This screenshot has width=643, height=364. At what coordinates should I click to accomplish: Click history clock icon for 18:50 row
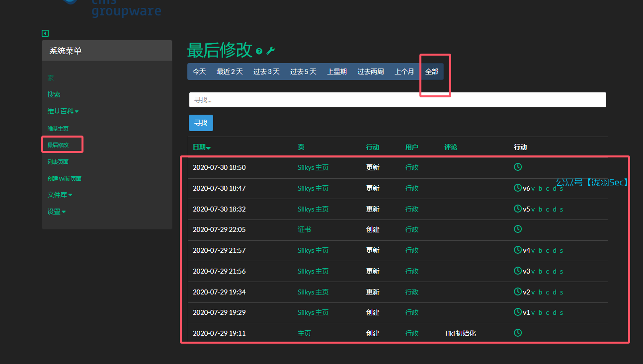(518, 167)
